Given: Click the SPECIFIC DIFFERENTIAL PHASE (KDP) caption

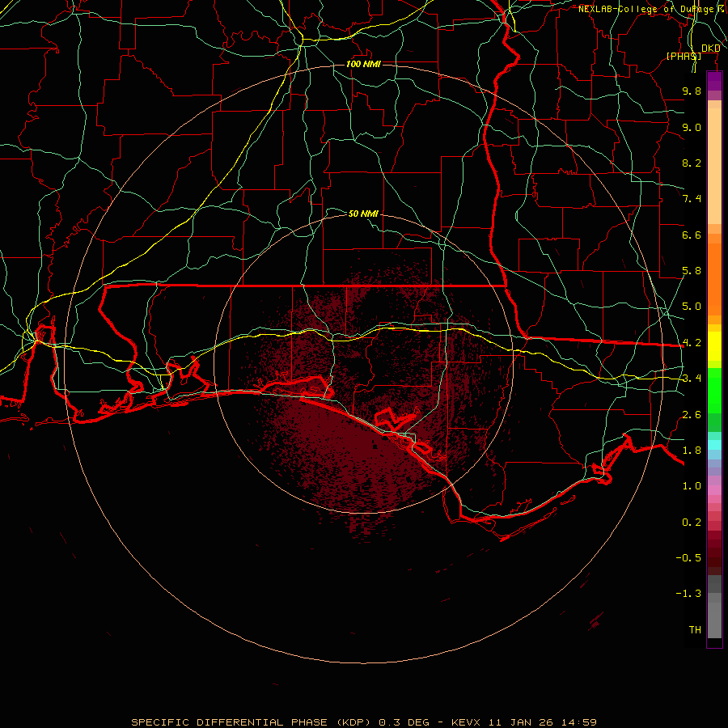Looking at the screenshot, I should 251,722.
